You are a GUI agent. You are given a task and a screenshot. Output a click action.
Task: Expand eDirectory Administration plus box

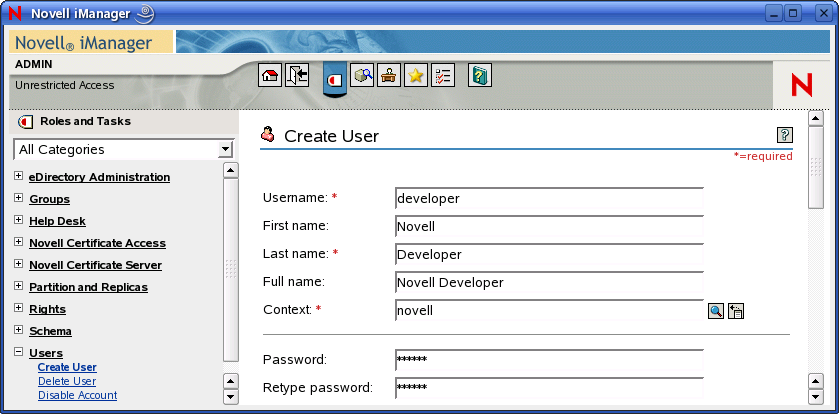[19, 176]
